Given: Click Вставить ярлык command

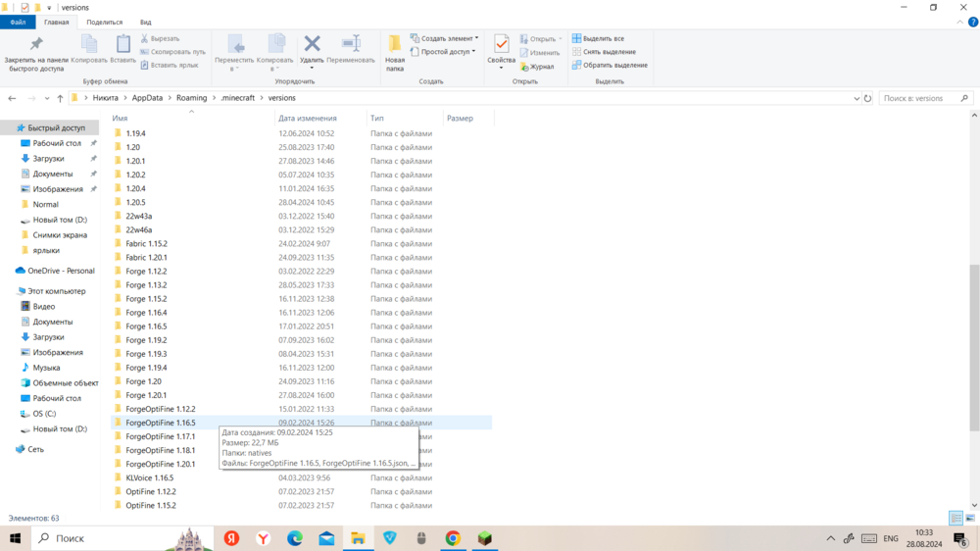Looking at the screenshot, I should [x=170, y=65].
